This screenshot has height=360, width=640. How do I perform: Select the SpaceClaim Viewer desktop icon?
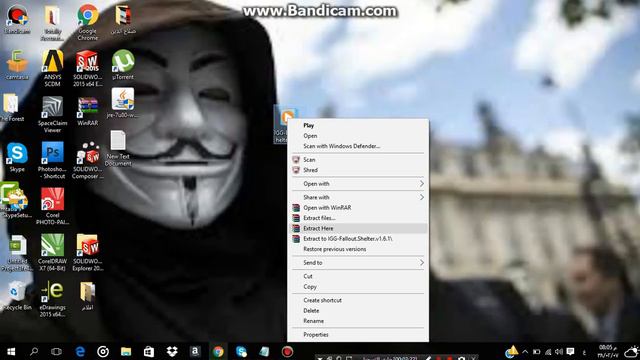tap(53, 115)
